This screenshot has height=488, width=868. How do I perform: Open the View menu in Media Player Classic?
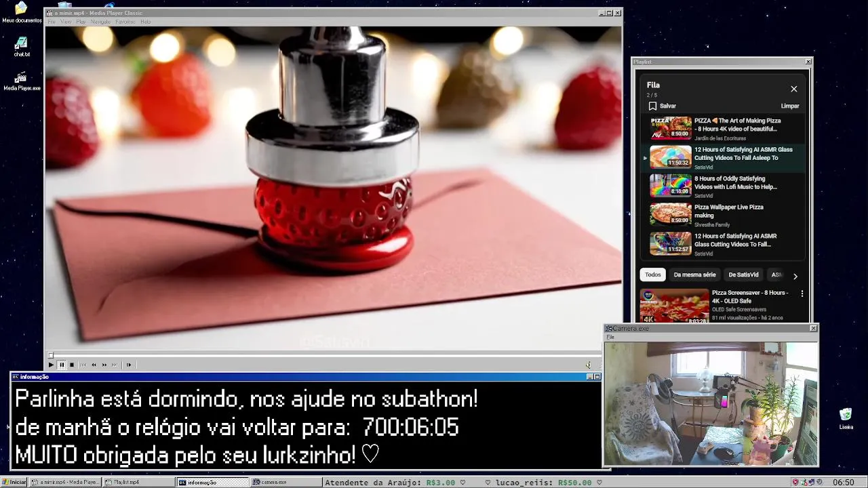[x=66, y=22]
